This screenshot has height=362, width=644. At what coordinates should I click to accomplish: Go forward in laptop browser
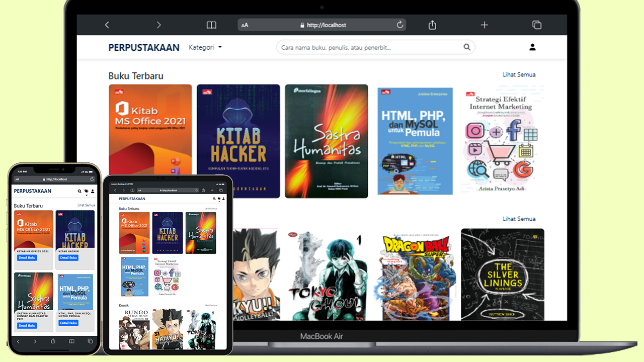(159, 25)
